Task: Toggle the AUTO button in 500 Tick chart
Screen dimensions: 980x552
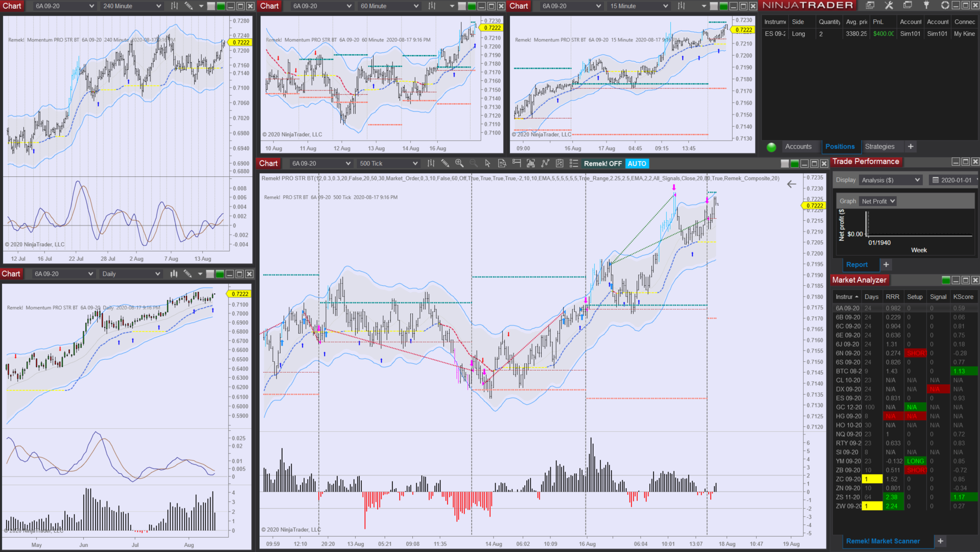Action: (637, 164)
